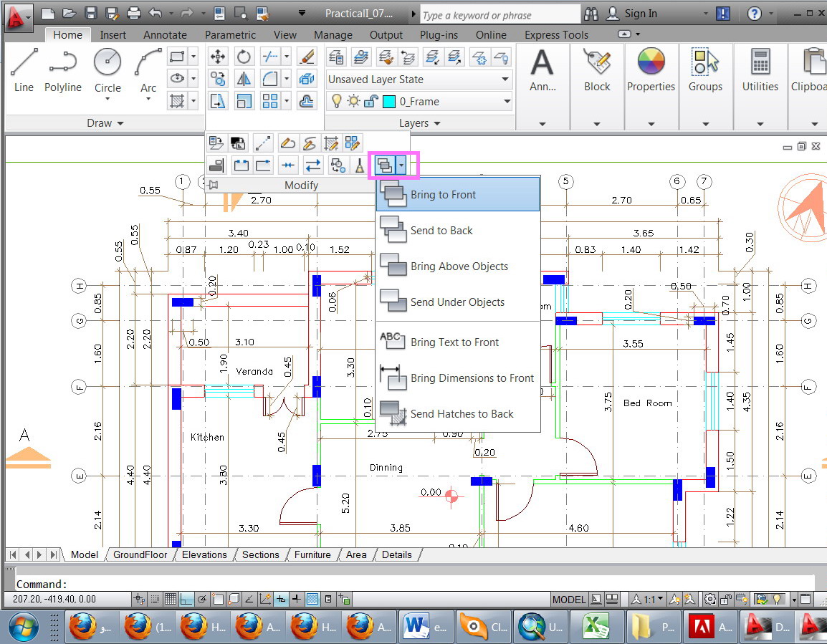Click the cyan layer color swatch
Screen dimensions: 827x644
pyautogui.click(x=389, y=102)
